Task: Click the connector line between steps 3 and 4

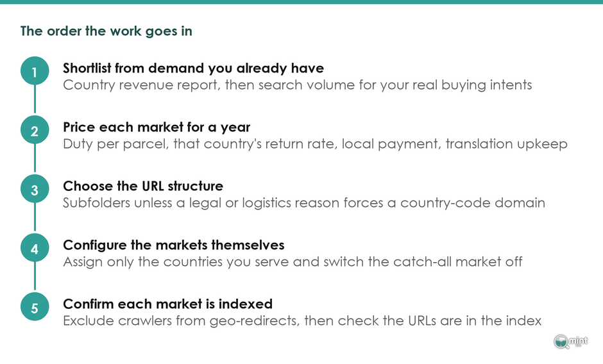Action: (35, 219)
